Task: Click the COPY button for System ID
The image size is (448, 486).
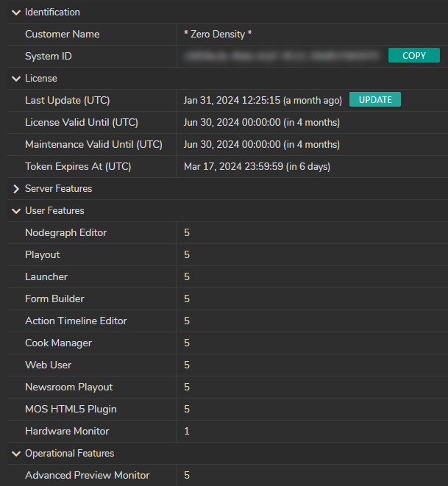Action: [x=413, y=56]
